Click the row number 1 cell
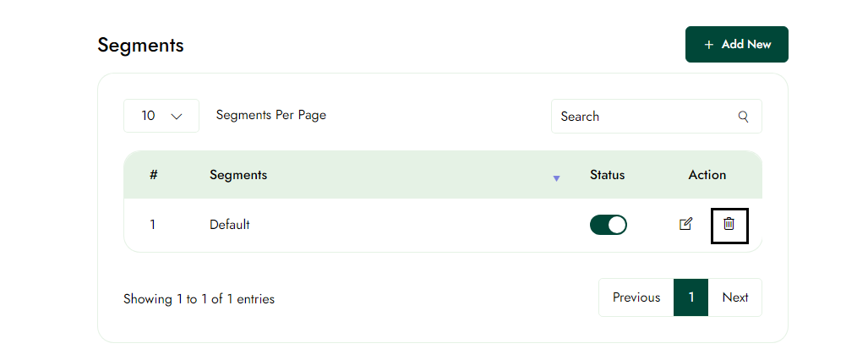 tap(153, 225)
